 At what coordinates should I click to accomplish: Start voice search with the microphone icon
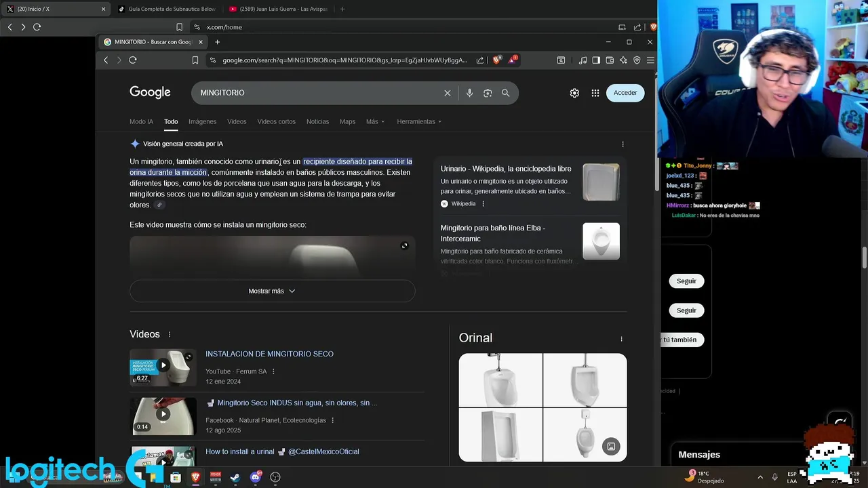[469, 93]
